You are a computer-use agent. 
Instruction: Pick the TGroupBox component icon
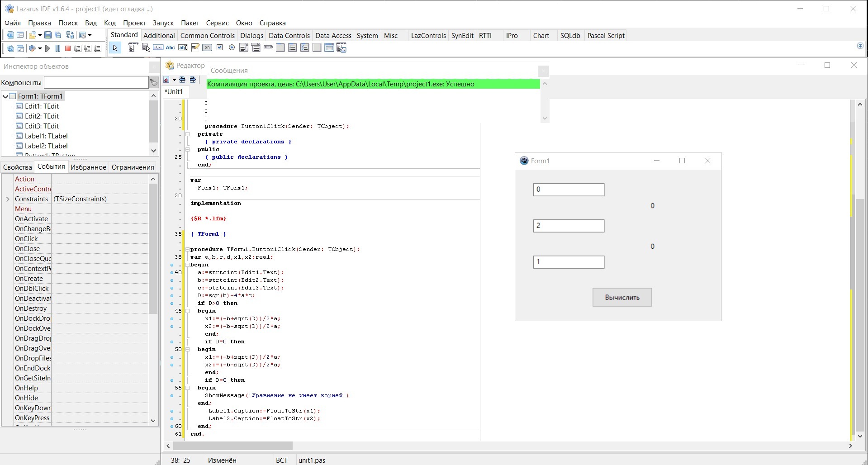coord(280,47)
